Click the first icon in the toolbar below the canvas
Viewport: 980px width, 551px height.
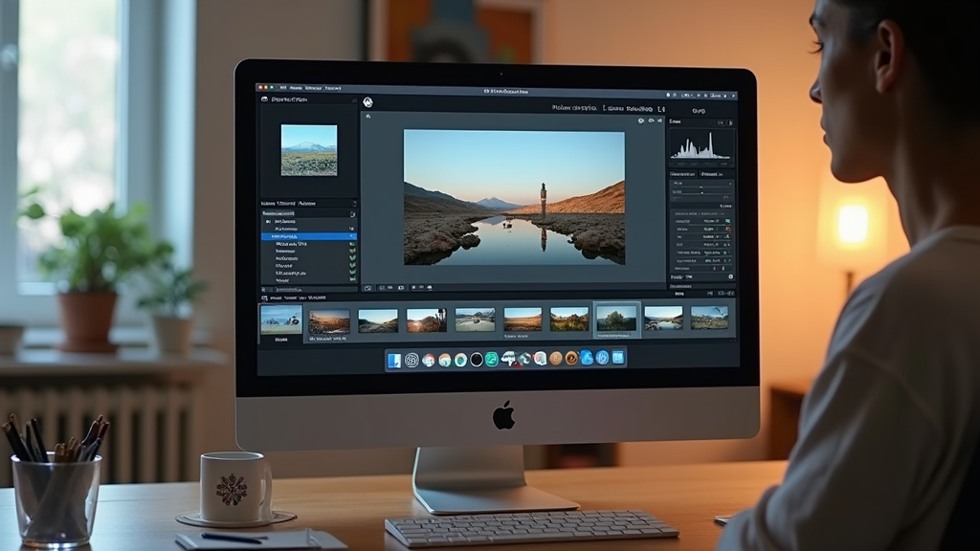click(x=367, y=288)
